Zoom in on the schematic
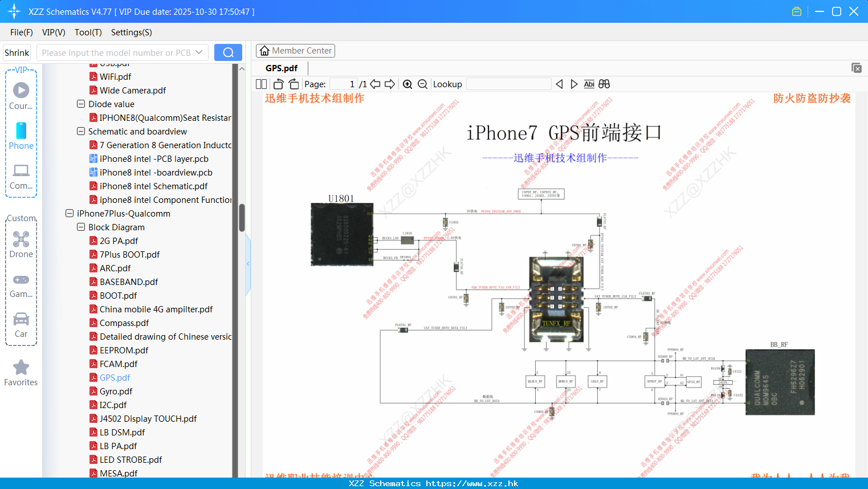The height and width of the screenshot is (489, 868). (407, 84)
